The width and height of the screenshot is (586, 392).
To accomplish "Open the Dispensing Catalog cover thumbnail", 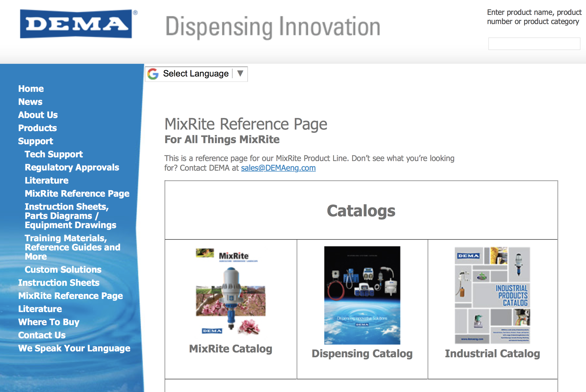I will tap(362, 295).
